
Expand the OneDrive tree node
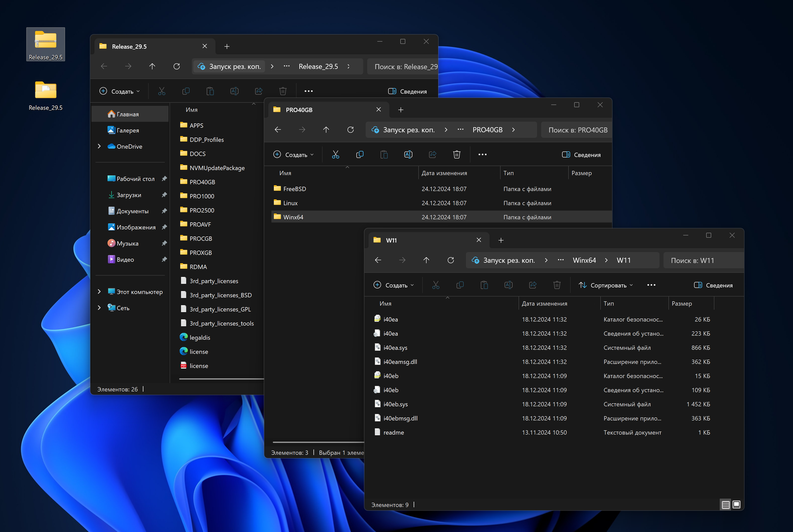click(x=99, y=146)
